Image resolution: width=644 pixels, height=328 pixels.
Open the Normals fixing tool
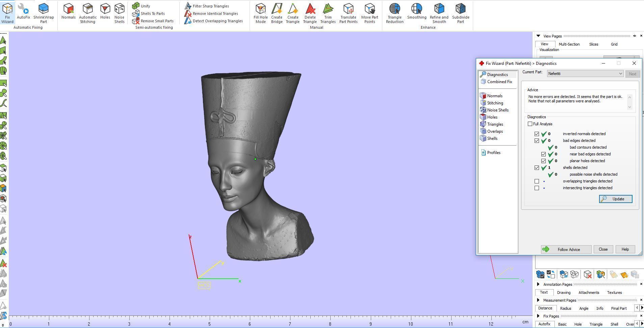point(69,11)
